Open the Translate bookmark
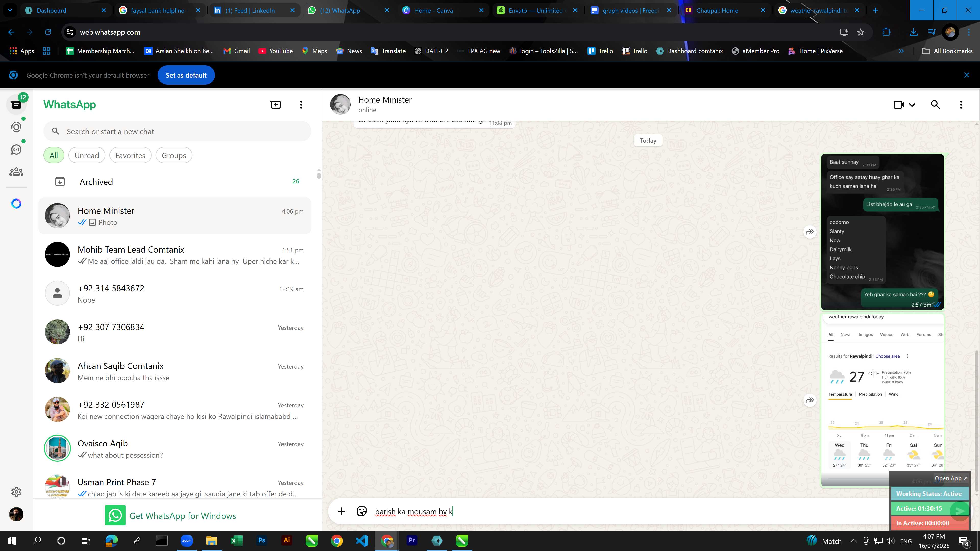The image size is (980, 551). coord(388,51)
